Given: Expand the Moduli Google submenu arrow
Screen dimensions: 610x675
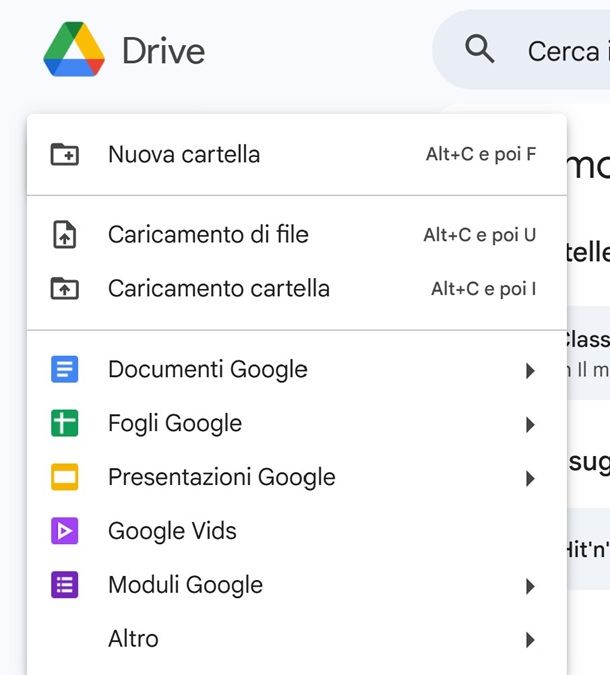Looking at the screenshot, I should [x=530, y=586].
